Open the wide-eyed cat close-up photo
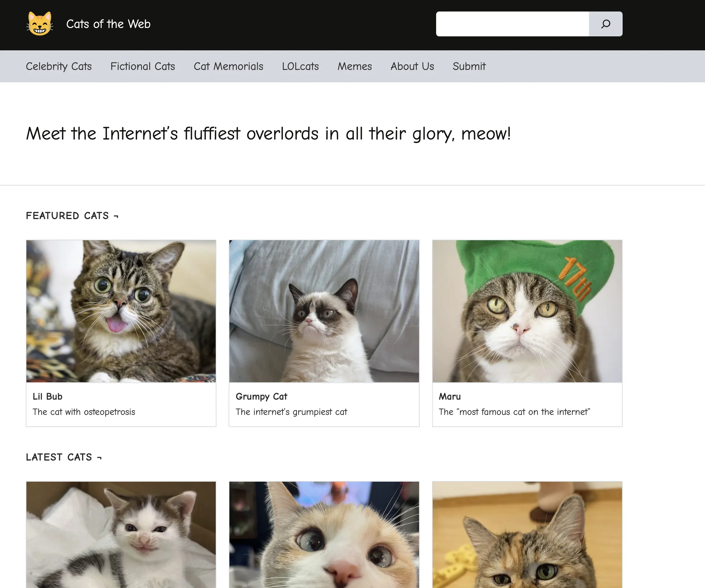Image resolution: width=705 pixels, height=588 pixels. tap(324, 535)
